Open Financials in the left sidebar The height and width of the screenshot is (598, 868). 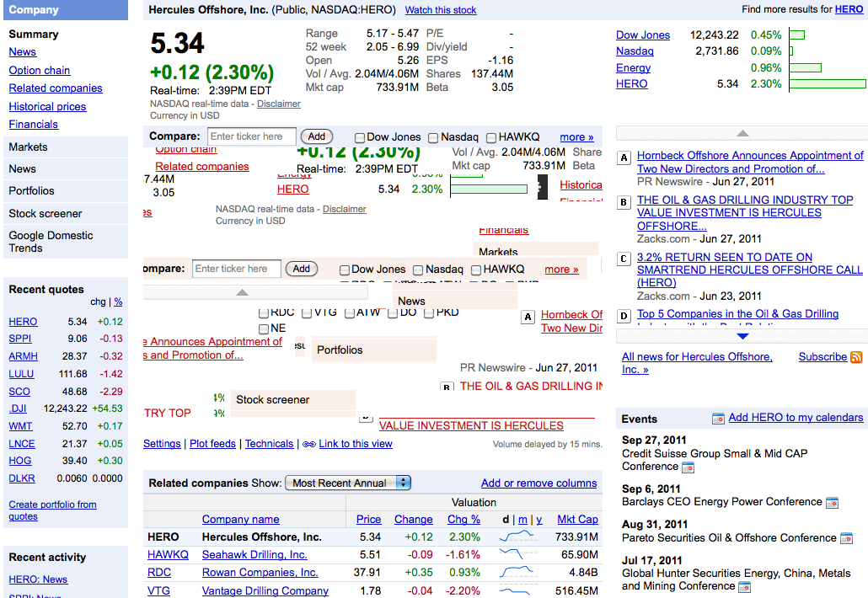(x=33, y=125)
